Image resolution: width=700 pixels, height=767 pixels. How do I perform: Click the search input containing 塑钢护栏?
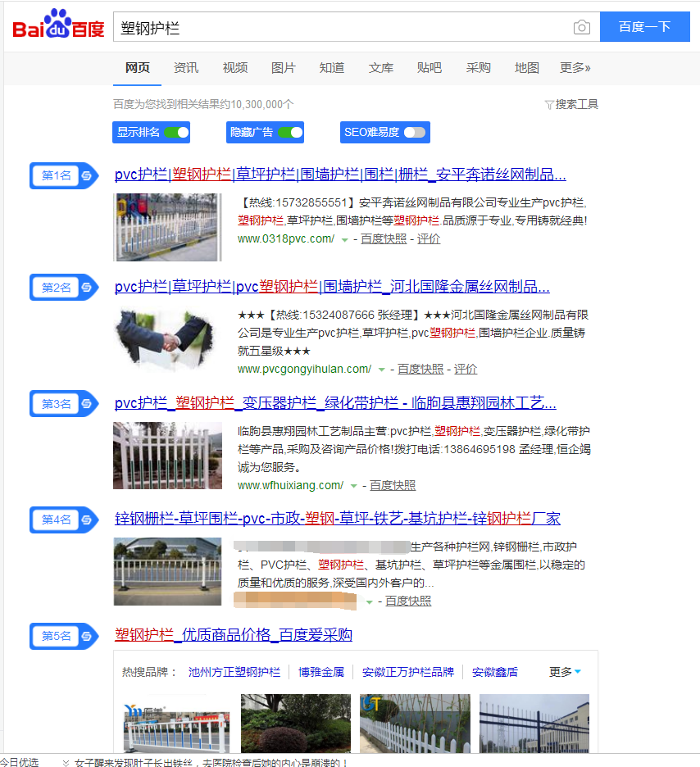[343, 27]
